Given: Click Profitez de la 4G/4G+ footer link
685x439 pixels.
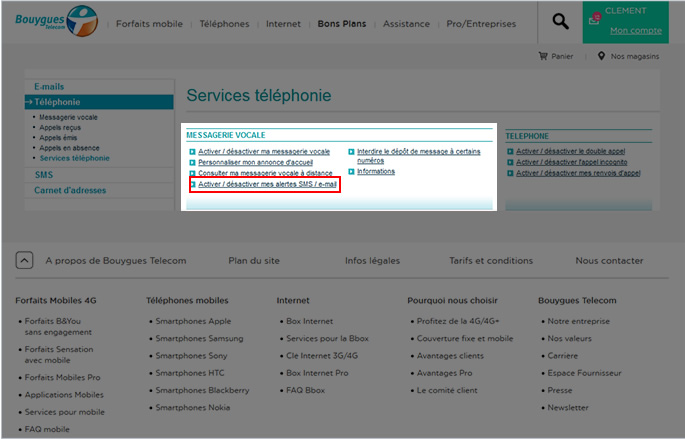Looking at the screenshot, I should coord(458,321).
